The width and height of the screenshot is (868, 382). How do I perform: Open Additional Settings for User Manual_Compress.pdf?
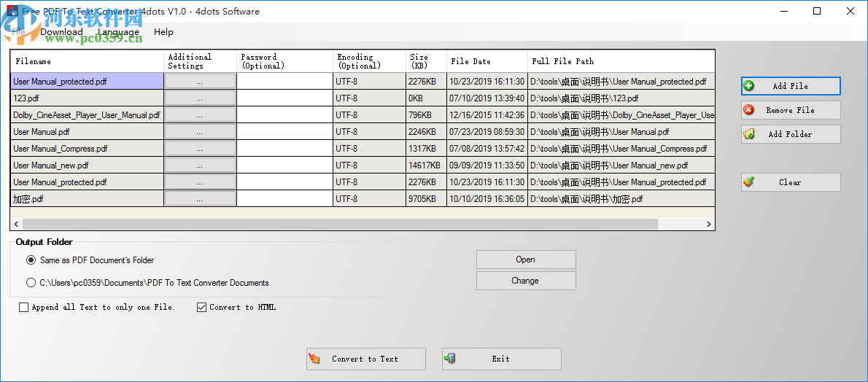coord(200,149)
